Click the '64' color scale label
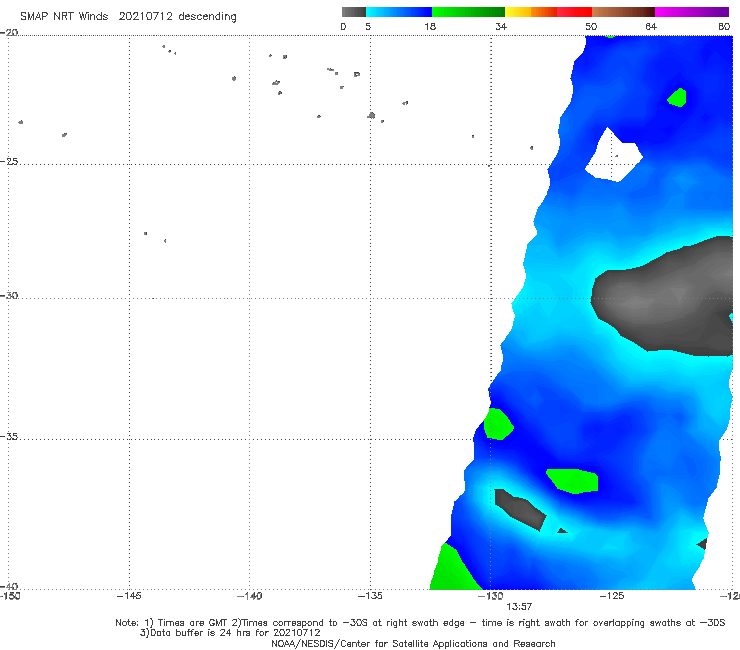This screenshot has height=650, width=740. [651, 26]
